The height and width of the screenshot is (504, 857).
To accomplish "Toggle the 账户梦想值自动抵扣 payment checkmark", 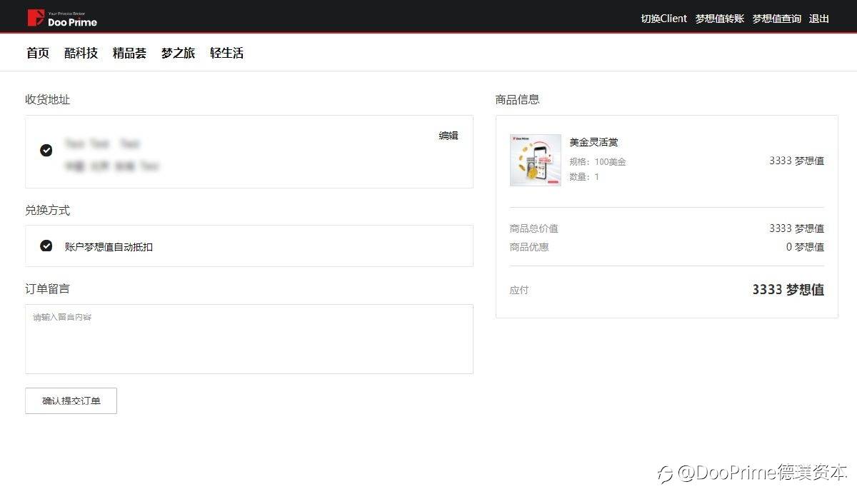I will (46, 246).
